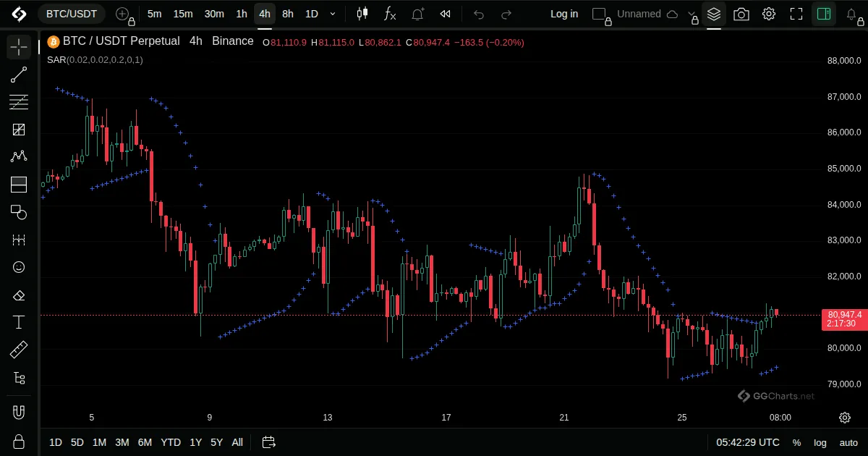This screenshot has height=456, width=868.
Task: Switch to the 5m timeframe
Action: [154, 14]
